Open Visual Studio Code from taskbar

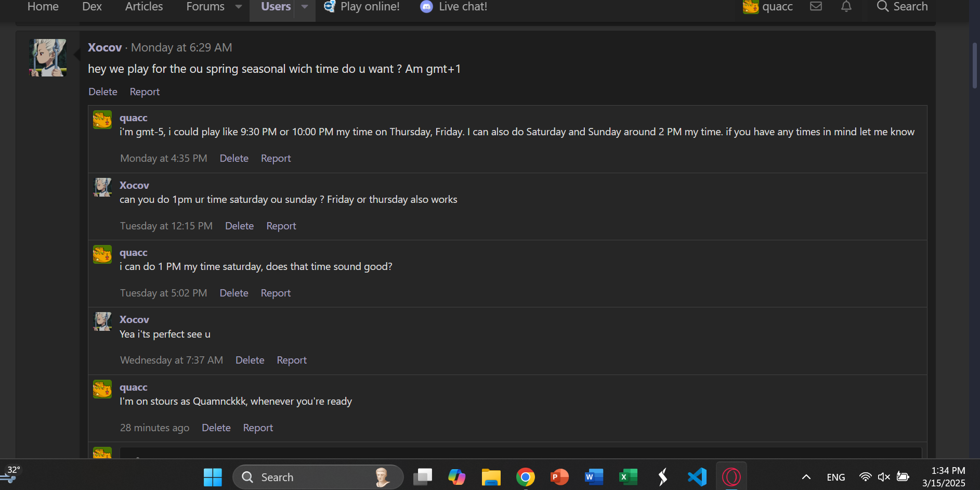(697, 477)
